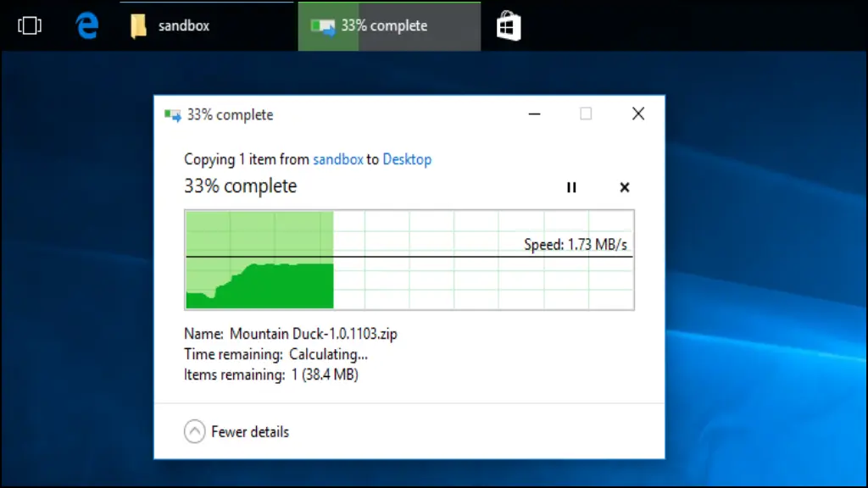The image size is (868, 488).
Task: Click the disabled maximize button of the dialog
Action: (586, 114)
